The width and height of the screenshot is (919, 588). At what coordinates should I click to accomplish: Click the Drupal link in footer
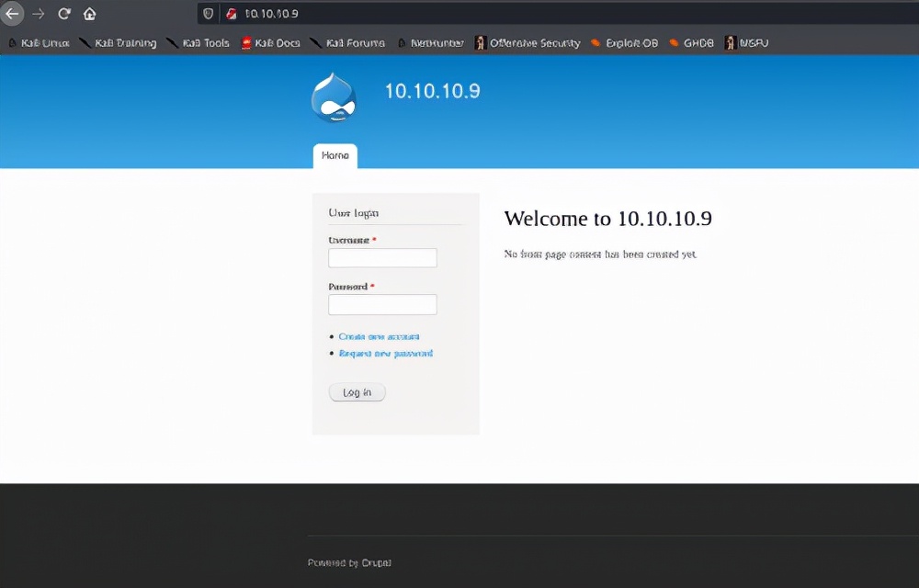tap(376, 563)
